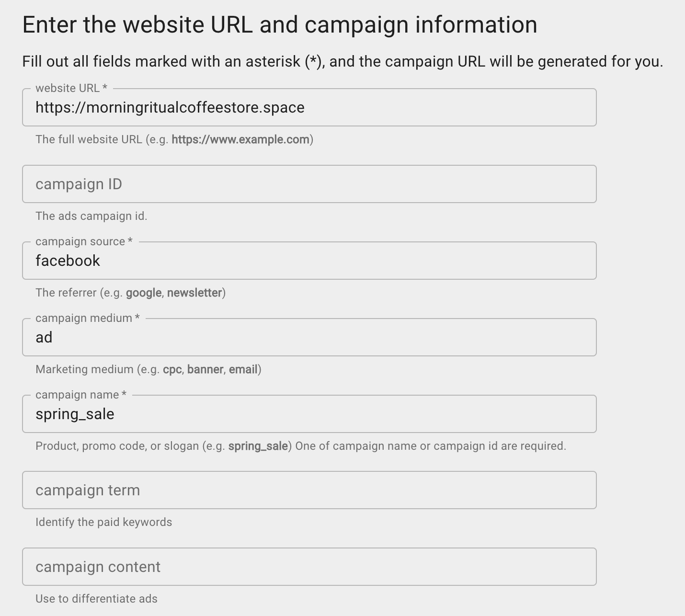Click the helper text mentioning cpc, banner, email
The image size is (685, 616).
coord(148,369)
